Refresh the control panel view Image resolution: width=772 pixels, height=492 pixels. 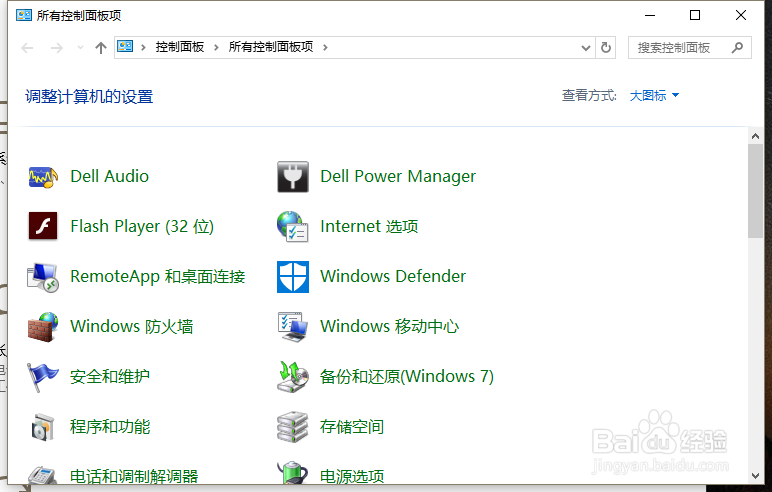[606, 48]
